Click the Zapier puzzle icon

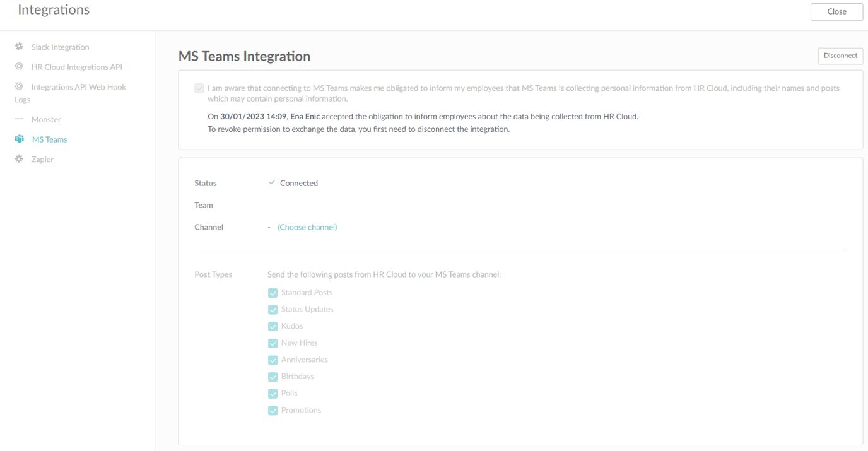click(19, 159)
